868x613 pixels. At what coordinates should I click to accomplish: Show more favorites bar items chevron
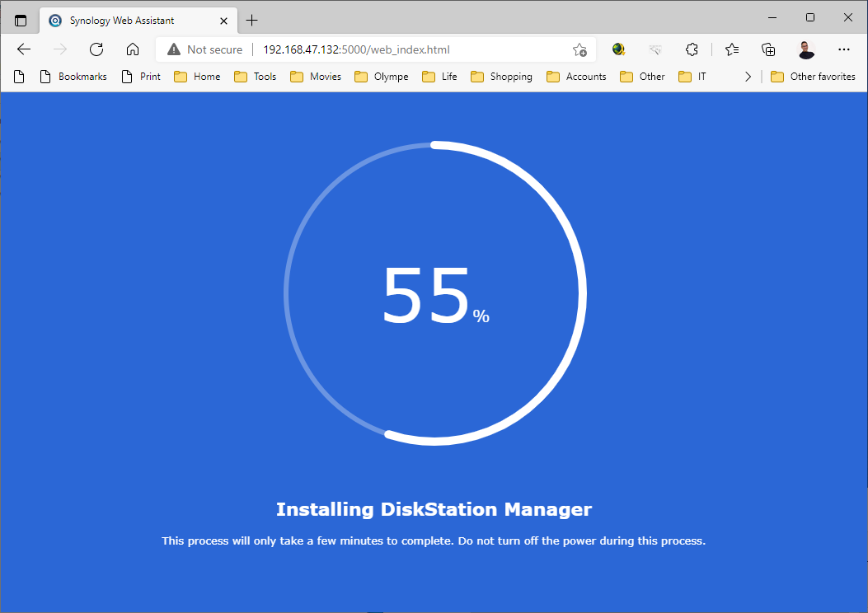click(x=748, y=77)
